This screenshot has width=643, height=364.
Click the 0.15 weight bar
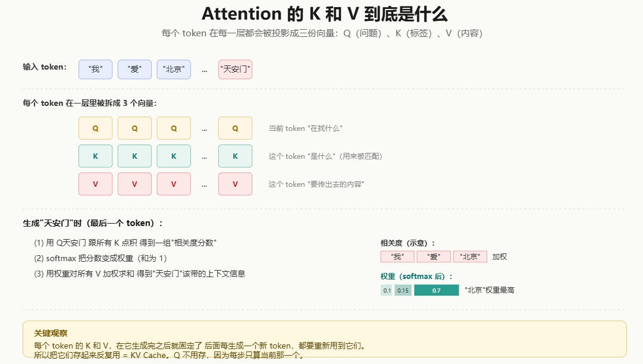click(403, 290)
